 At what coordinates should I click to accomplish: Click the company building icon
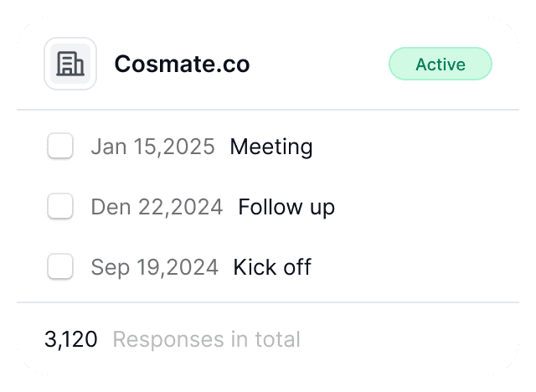click(70, 64)
